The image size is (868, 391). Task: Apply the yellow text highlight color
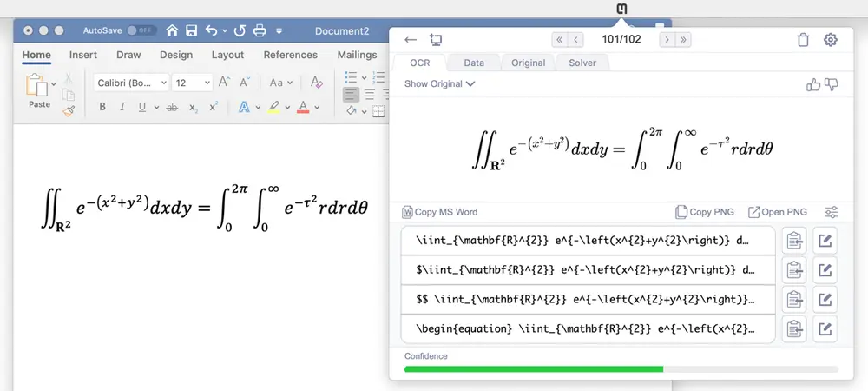tap(273, 107)
